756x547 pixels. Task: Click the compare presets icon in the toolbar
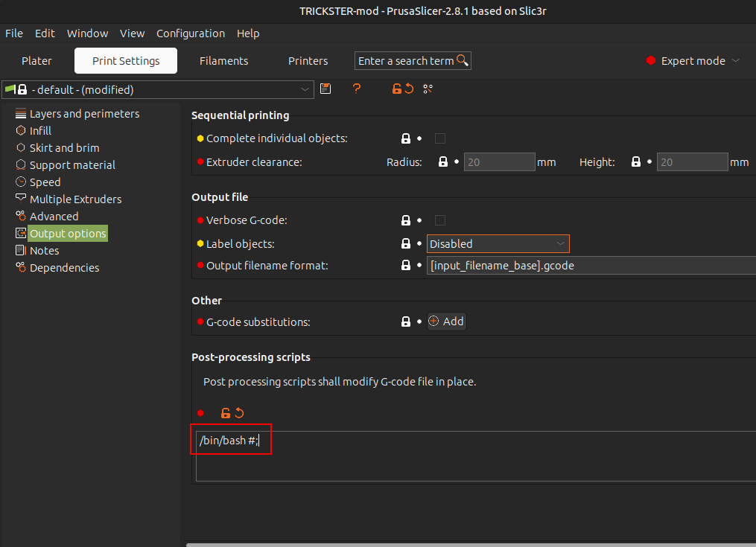pyautogui.click(x=428, y=89)
